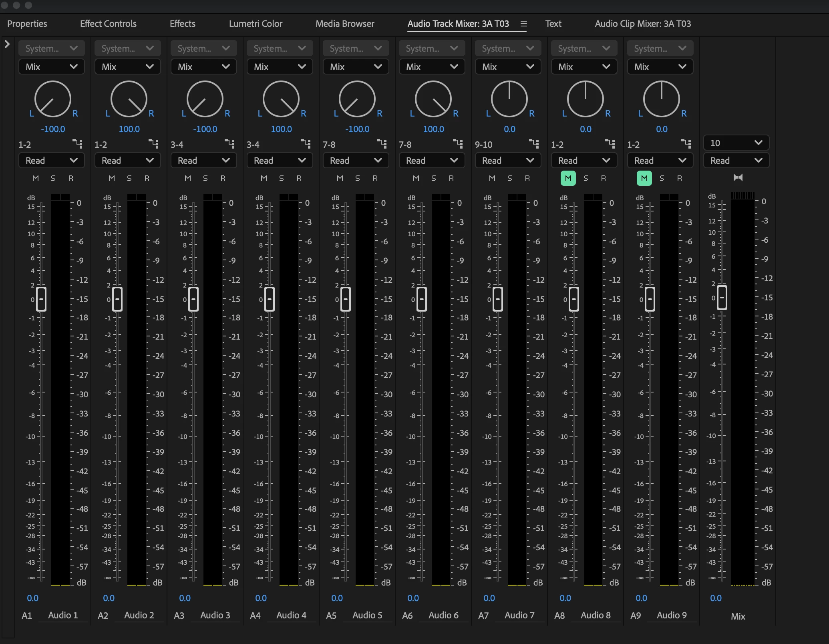Unmute the Audio 8 track
Viewport: 829px width, 644px height.
pos(568,178)
